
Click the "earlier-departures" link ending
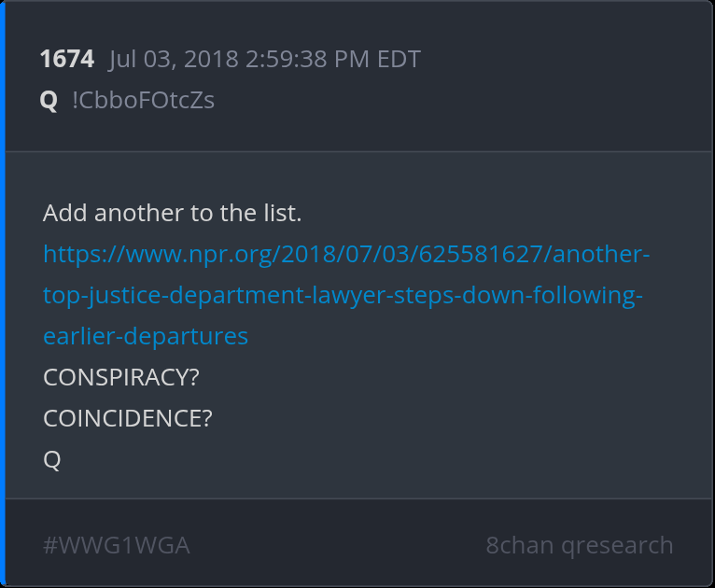pos(146,336)
